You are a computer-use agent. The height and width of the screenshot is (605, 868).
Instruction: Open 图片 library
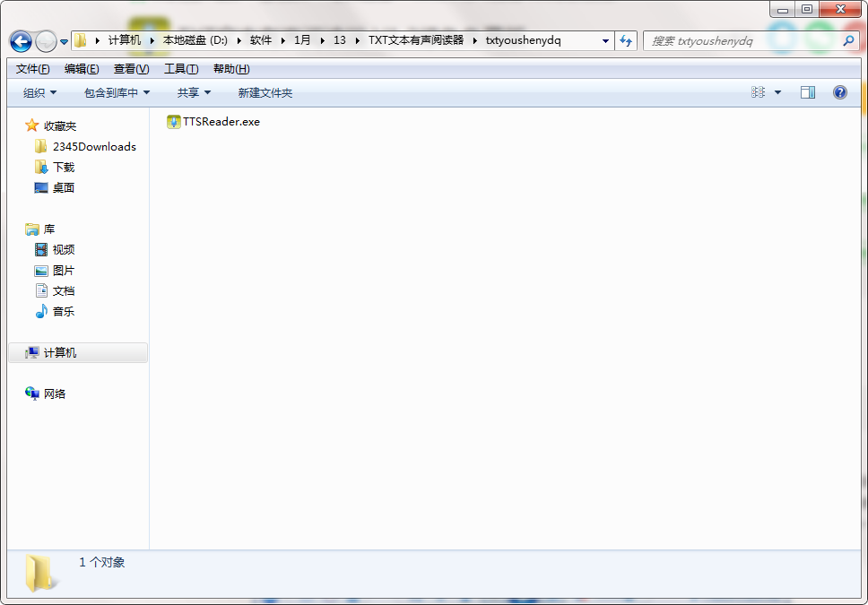click(x=64, y=270)
